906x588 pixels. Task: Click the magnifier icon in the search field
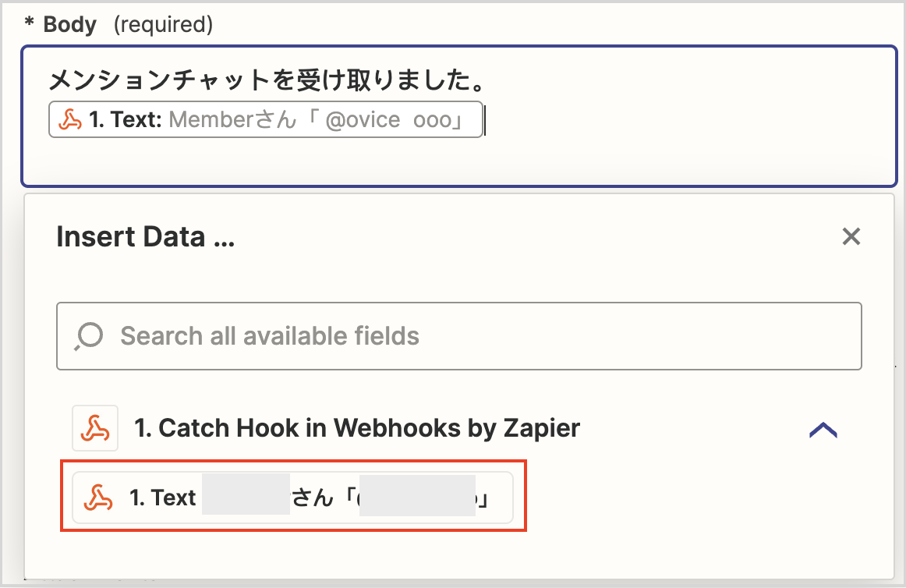tap(88, 336)
